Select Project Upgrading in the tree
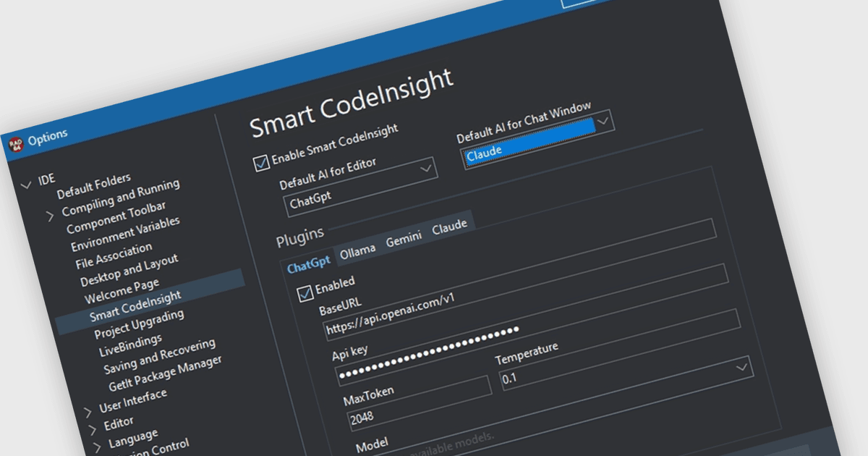Screen dimensions: 868x456 (139, 324)
